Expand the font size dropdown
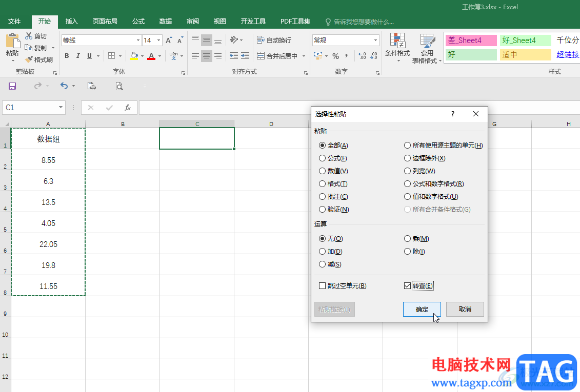Image resolution: width=580 pixels, height=392 pixels. click(159, 40)
